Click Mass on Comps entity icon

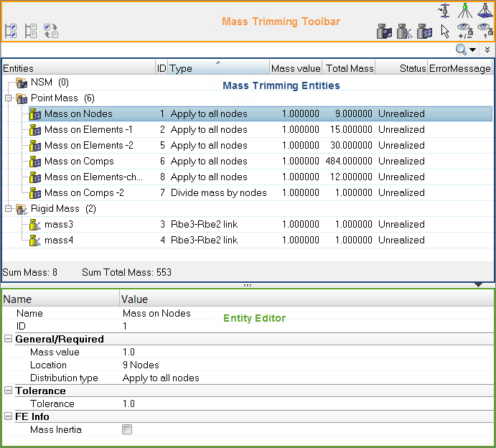tap(35, 162)
